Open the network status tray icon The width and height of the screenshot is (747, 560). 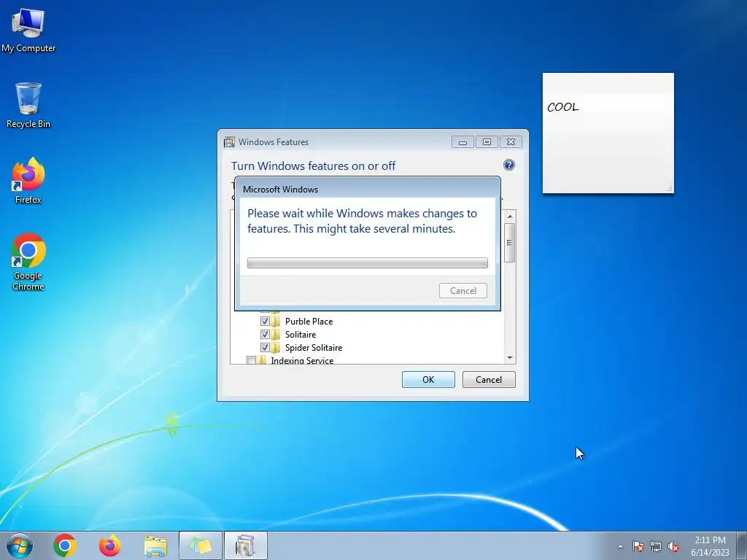(656, 546)
